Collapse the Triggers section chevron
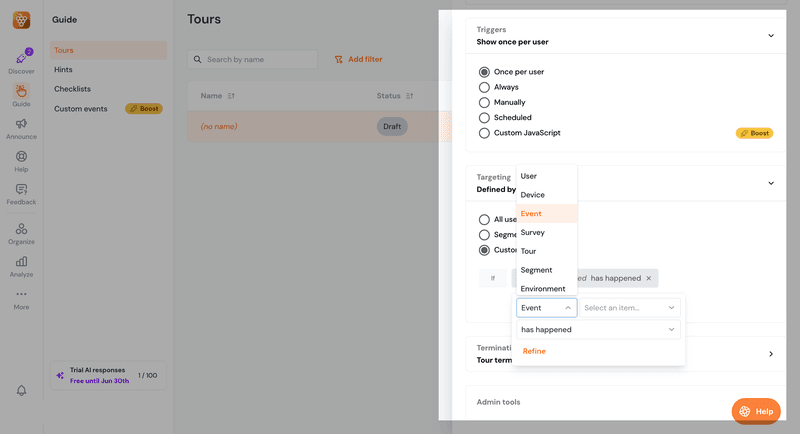This screenshot has height=434, width=800. (770, 36)
